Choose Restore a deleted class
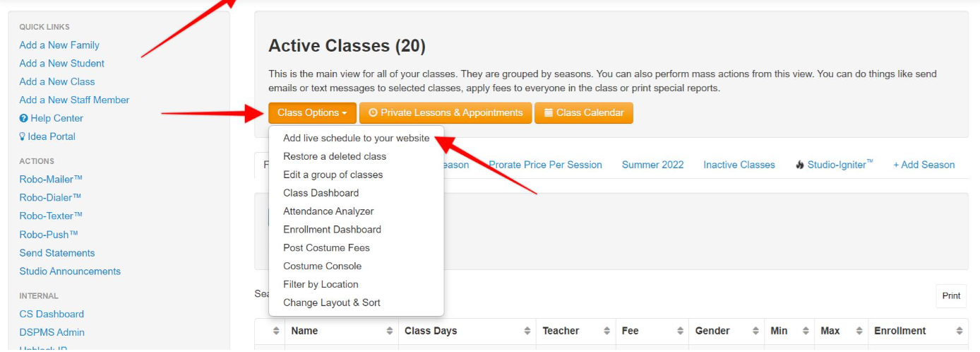The width and height of the screenshot is (980, 352). coord(335,156)
